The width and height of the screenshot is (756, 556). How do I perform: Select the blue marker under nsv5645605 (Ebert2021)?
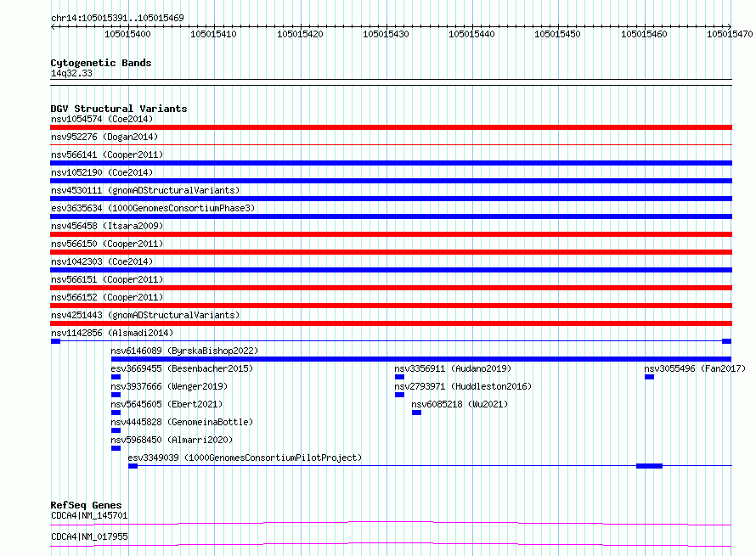point(116,413)
